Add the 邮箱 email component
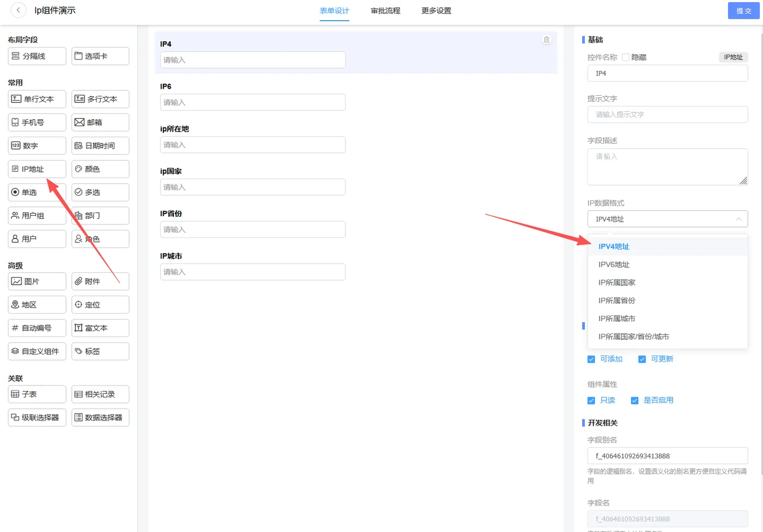Screen dimensions: 763x532 (x=100, y=123)
